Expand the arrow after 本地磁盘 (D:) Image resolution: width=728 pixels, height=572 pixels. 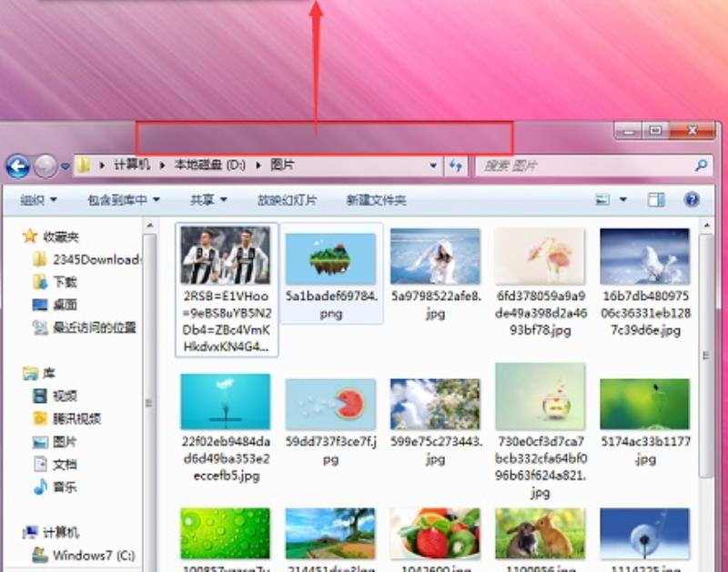click(258, 166)
